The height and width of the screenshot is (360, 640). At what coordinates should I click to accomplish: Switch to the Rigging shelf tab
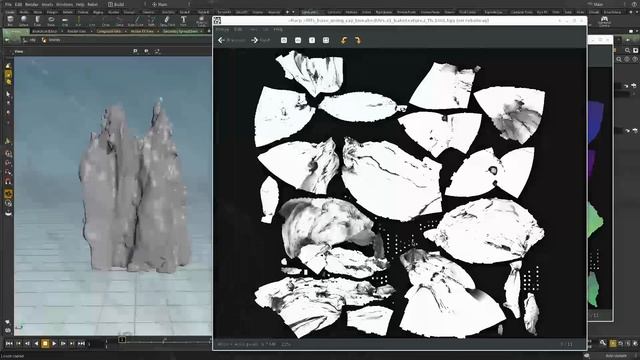[98, 12]
